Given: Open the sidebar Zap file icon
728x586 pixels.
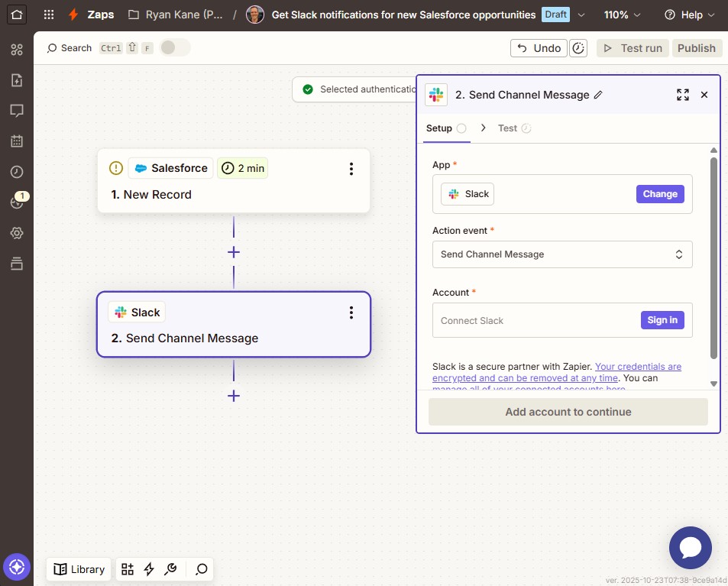Looking at the screenshot, I should pos(17,80).
